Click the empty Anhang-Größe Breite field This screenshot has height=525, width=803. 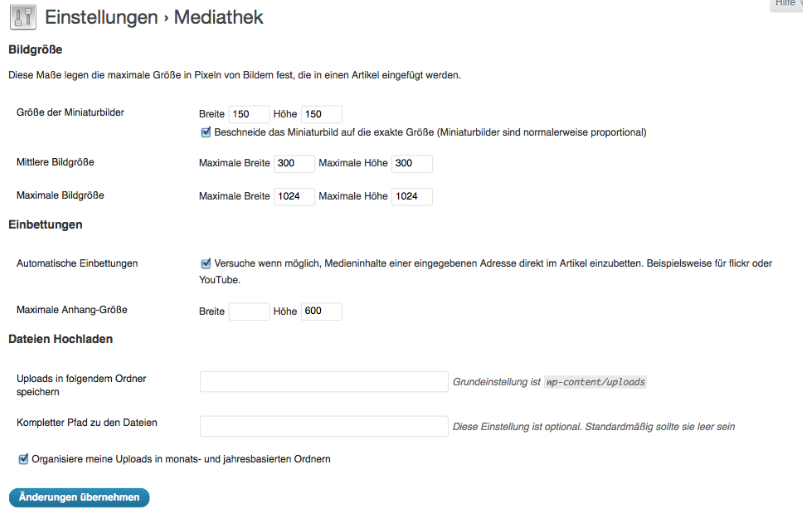pos(249,311)
